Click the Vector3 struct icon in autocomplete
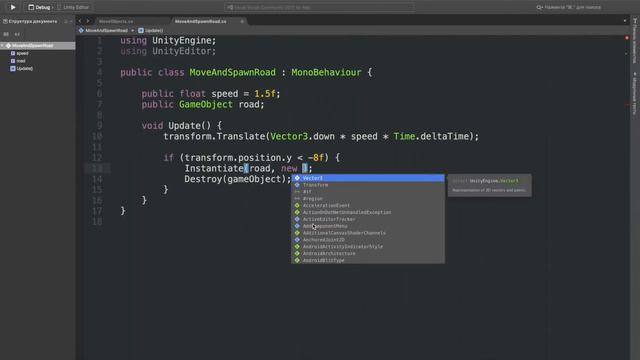 tap(297, 178)
